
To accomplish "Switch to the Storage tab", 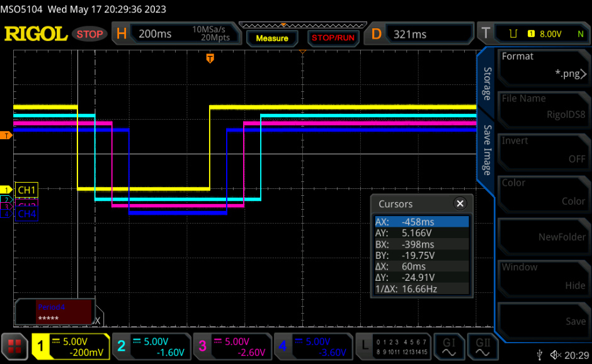I will click(x=487, y=84).
